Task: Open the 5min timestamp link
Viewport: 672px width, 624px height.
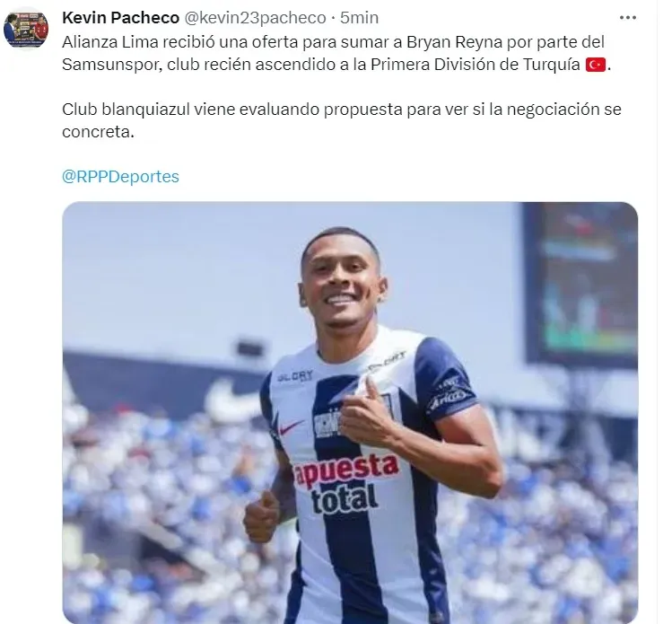Action: [359, 18]
